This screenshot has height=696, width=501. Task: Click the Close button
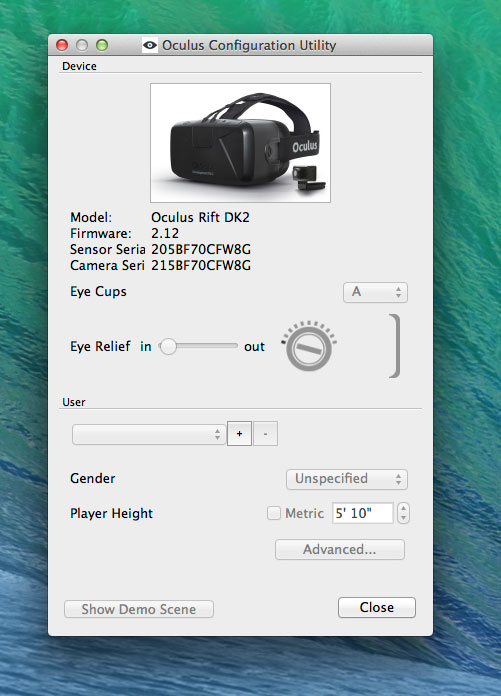[377, 607]
